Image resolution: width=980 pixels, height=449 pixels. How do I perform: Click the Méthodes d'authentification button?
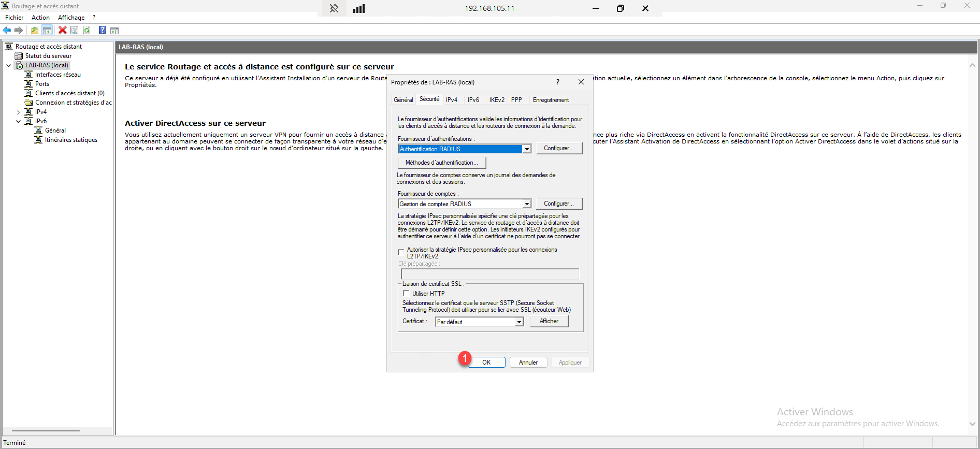(441, 163)
